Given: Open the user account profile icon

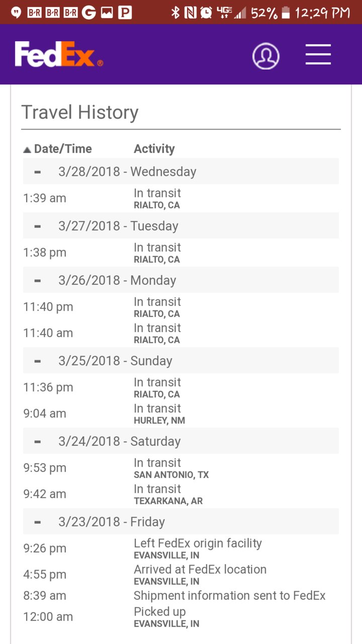Looking at the screenshot, I should pos(265,56).
